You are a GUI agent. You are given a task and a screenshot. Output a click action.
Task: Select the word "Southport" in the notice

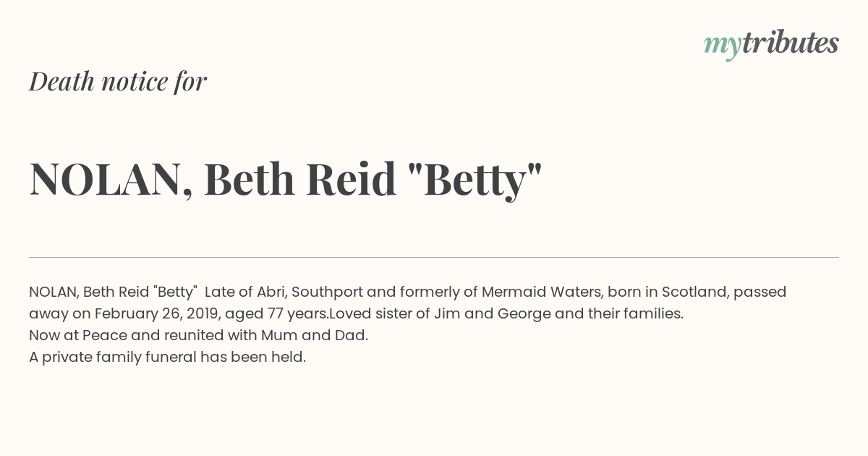point(327,292)
